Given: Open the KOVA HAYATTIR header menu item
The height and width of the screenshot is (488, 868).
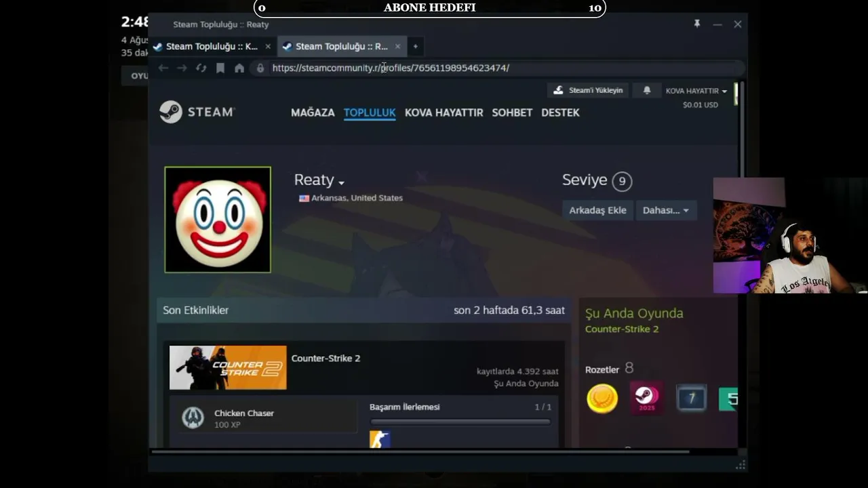Looking at the screenshot, I should [444, 113].
